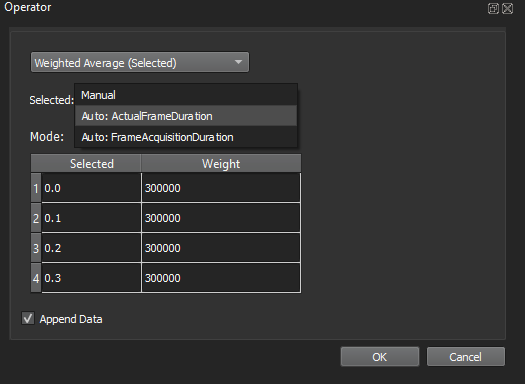Click the Cancel button
The width and height of the screenshot is (525, 384).
pyautogui.click(x=466, y=357)
